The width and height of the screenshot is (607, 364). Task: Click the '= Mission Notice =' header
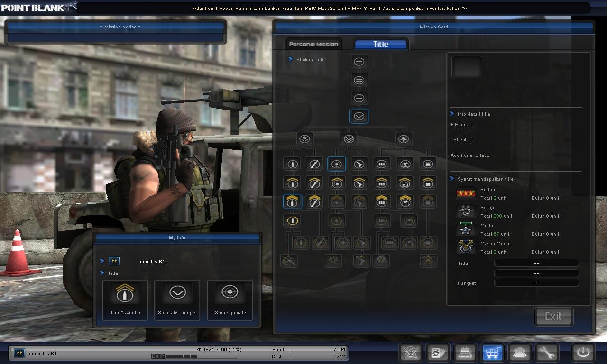coord(120,27)
